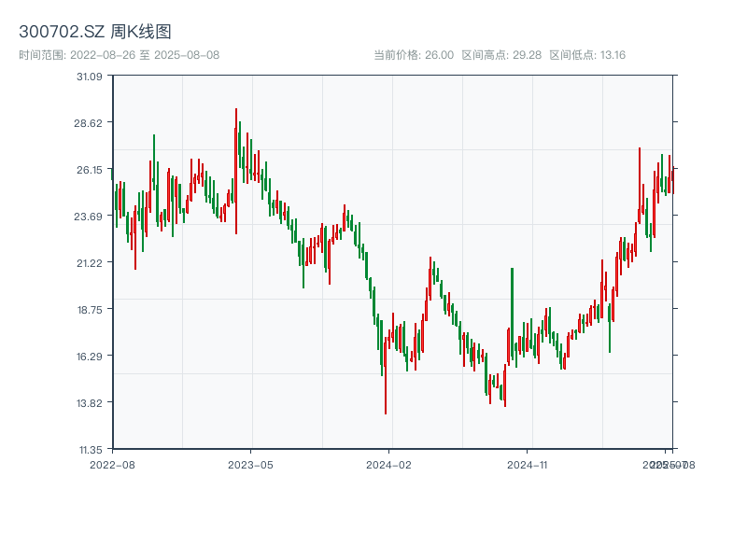The image size is (747, 560).
Task: Click y-axis value 28.62
Action: coord(88,123)
